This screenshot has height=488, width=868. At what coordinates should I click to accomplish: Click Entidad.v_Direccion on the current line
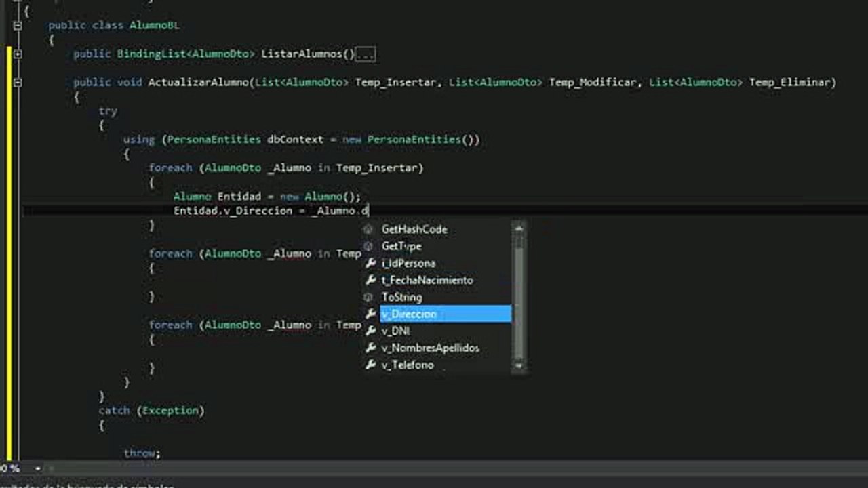(x=233, y=211)
